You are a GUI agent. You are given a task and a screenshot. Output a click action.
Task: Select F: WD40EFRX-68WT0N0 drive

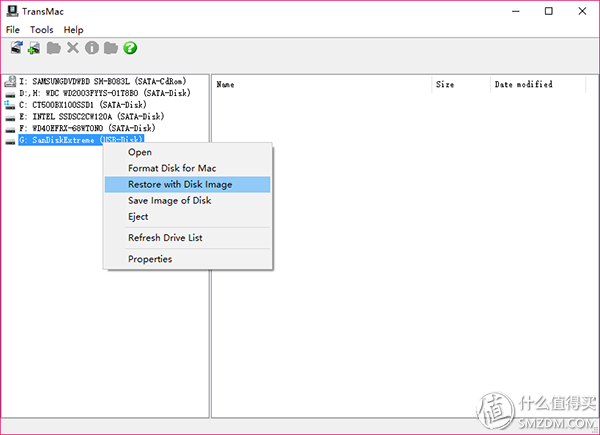point(87,128)
